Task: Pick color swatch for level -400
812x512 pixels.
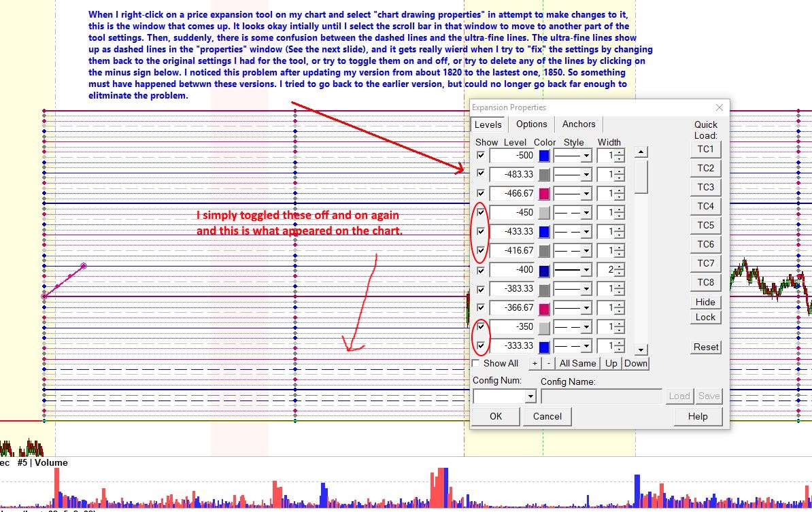Action: [544, 270]
